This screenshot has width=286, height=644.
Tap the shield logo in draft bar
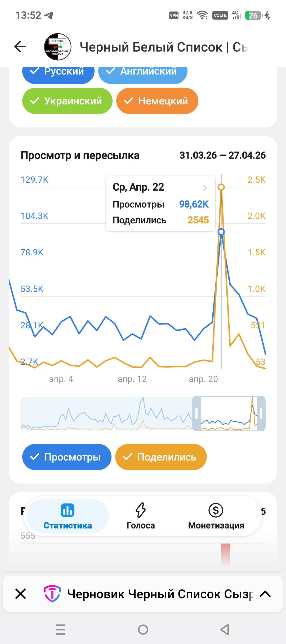pyautogui.click(x=52, y=594)
